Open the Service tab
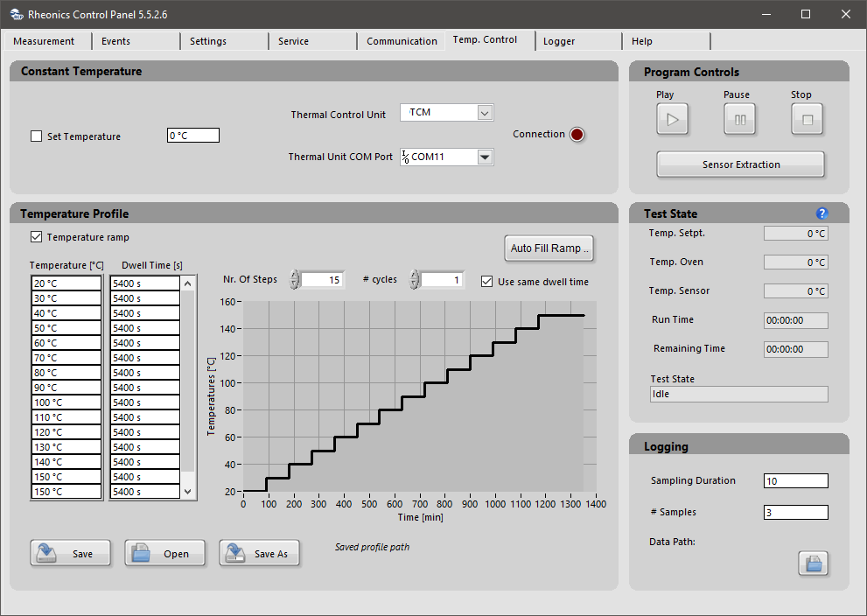Image resolution: width=867 pixels, height=616 pixels. click(313, 41)
